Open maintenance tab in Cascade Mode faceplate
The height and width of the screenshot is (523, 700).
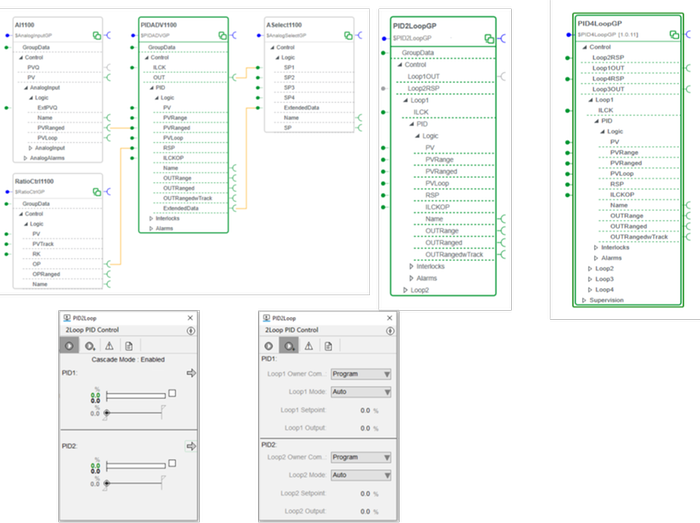pyautogui.click(x=90, y=346)
